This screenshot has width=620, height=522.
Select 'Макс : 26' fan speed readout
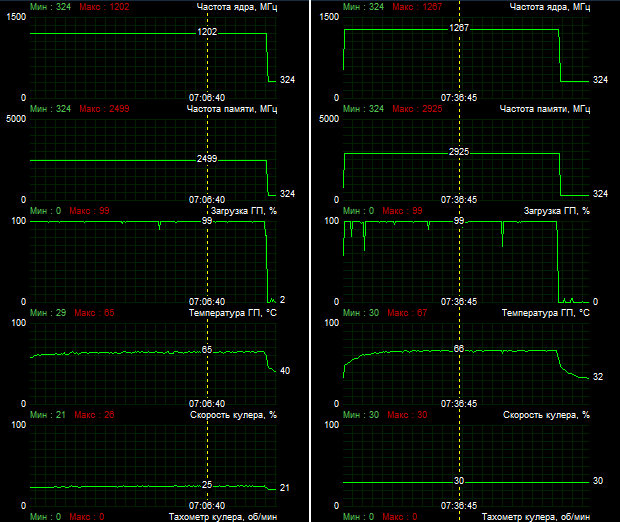pos(95,415)
